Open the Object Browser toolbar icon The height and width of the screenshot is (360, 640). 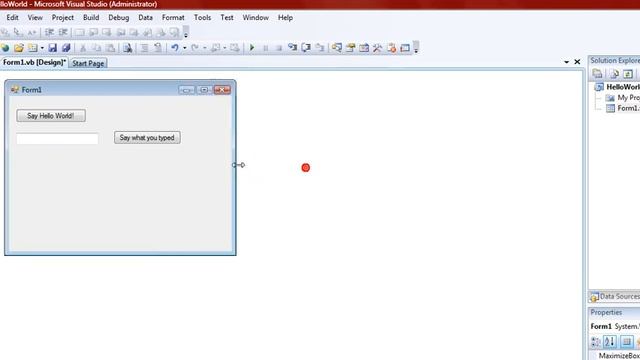364,48
